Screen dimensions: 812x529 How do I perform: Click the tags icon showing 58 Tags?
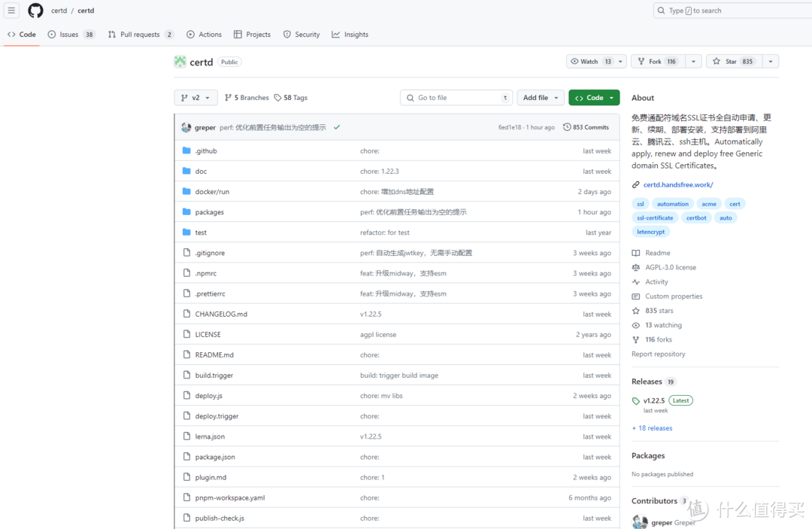pyautogui.click(x=277, y=98)
